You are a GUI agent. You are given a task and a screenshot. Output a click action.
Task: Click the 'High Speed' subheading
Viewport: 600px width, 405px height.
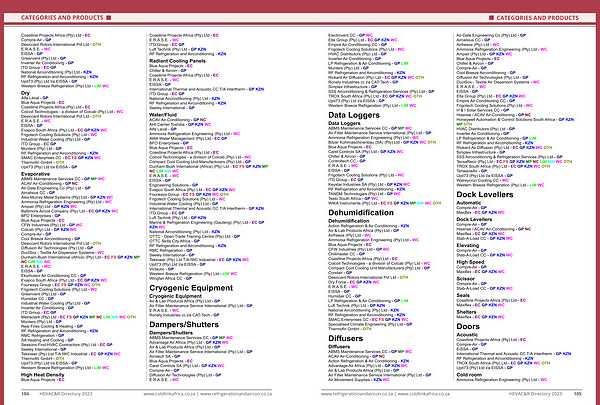(470, 262)
